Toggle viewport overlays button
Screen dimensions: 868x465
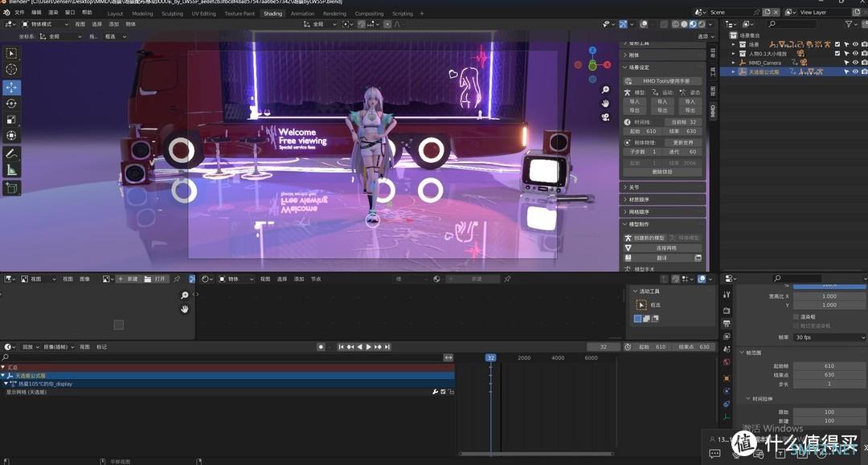[644, 24]
